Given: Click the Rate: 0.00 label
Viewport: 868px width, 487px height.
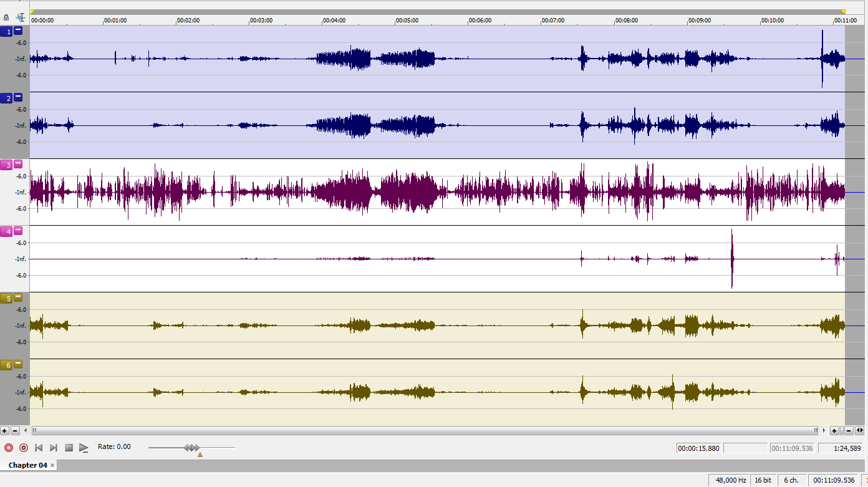Looking at the screenshot, I should 114,446.
